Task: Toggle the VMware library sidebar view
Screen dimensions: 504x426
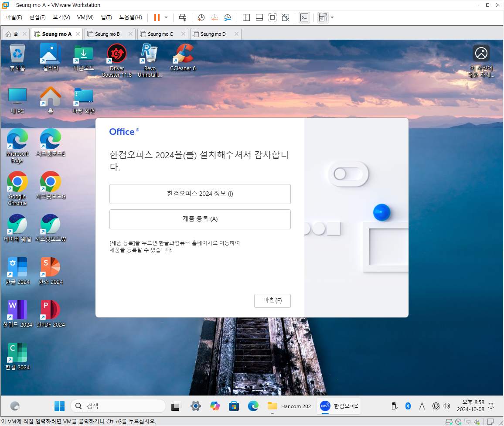Action: [246, 17]
